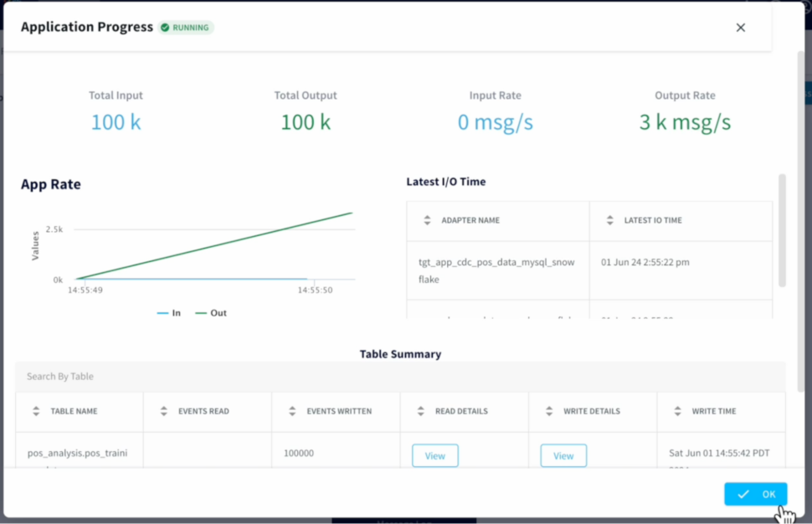Sort by Events Written column icon
This screenshot has width=812, height=524.
click(292, 411)
